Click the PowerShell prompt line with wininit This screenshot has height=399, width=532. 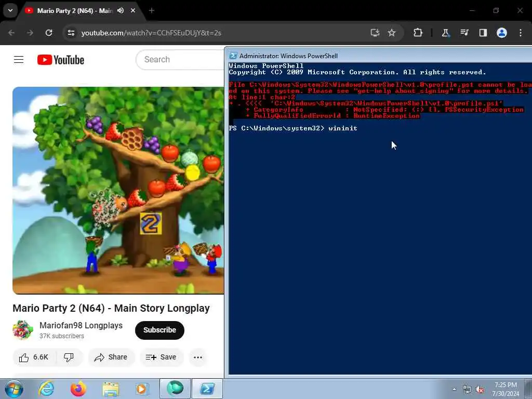click(x=293, y=128)
